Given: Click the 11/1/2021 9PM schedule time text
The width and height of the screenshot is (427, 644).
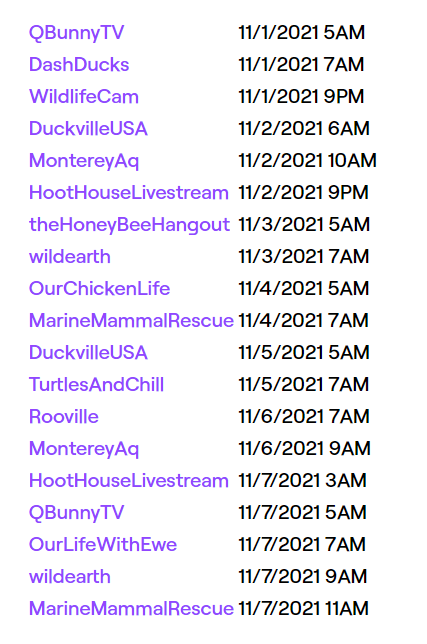Looking at the screenshot, I should click(x=301, y=97).
